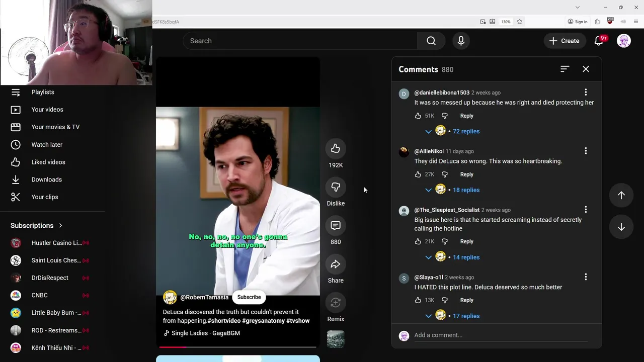This screenshot has height=362, width=644.
Task: Reply to @daniellebibona1503's comment
Action: pyautogui.click(x=466, y=116)
